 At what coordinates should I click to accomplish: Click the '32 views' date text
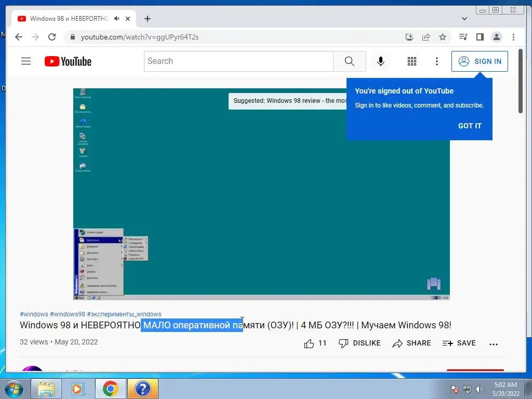[x=59, y=342]
